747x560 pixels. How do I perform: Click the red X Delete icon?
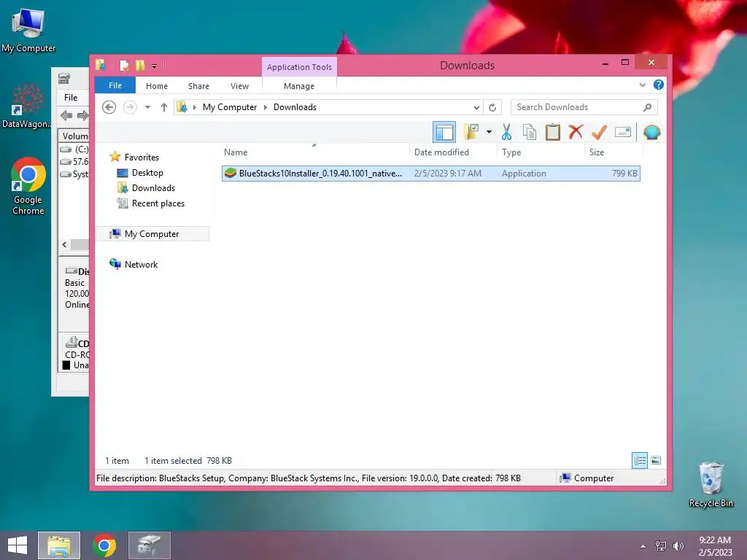(576, 132)
